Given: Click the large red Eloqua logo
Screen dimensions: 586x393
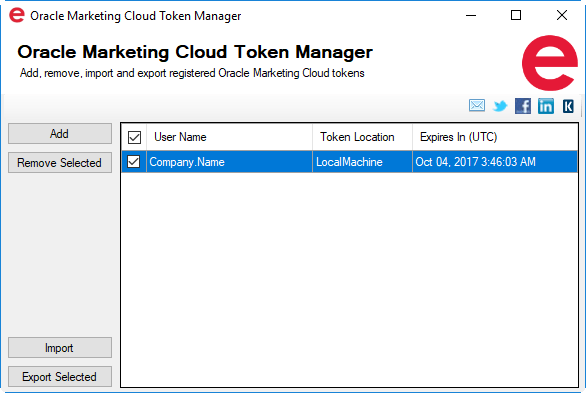Looking at the screenshot, I should point(550,63).
